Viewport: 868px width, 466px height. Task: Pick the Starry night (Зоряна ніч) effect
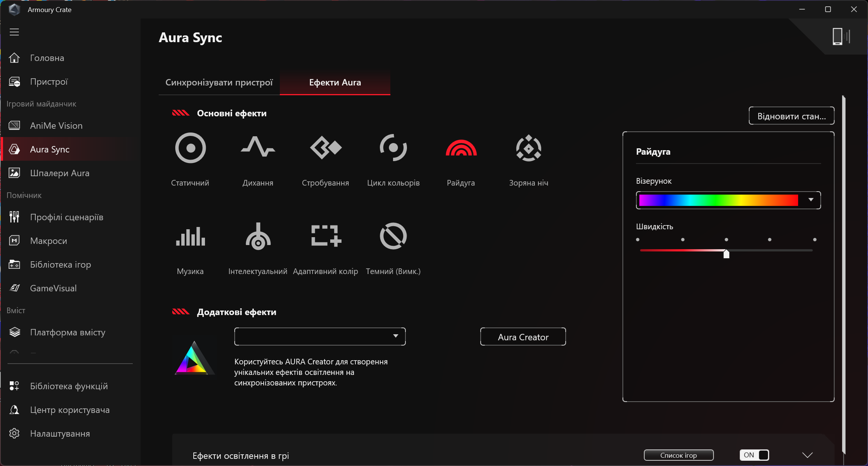coord(528,148)
